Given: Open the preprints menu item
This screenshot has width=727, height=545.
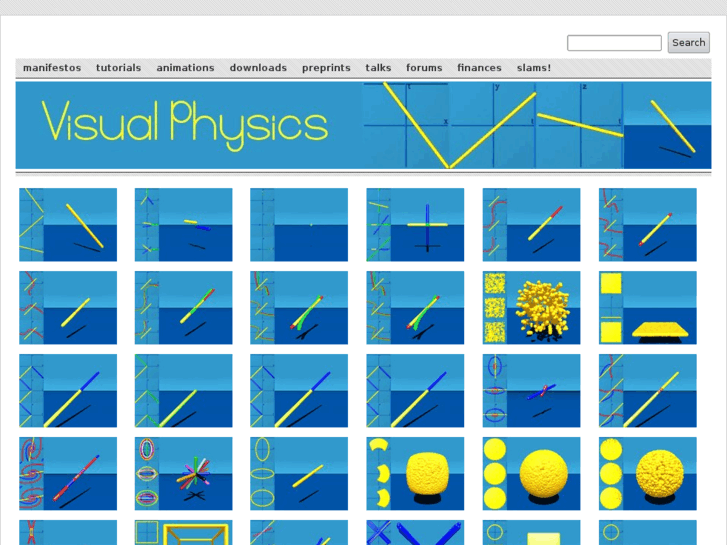Looking at the screenshot, I should pyautogui.click(x=326, y=68).
